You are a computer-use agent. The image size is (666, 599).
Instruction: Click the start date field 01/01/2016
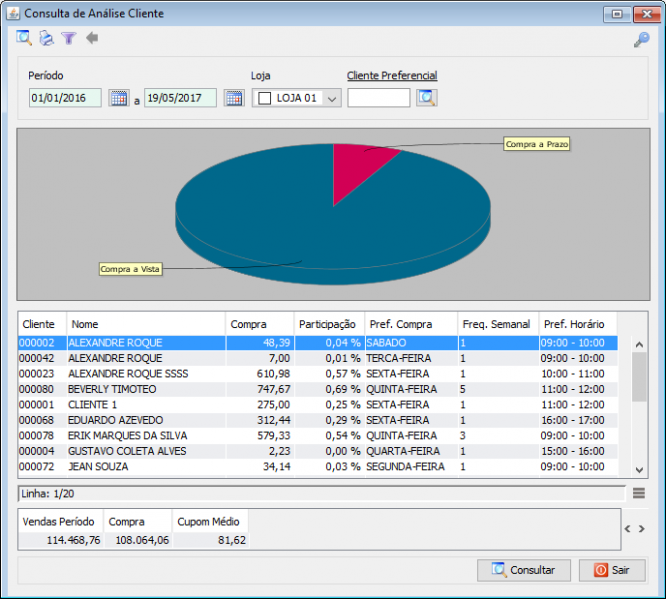coord(65,98)
